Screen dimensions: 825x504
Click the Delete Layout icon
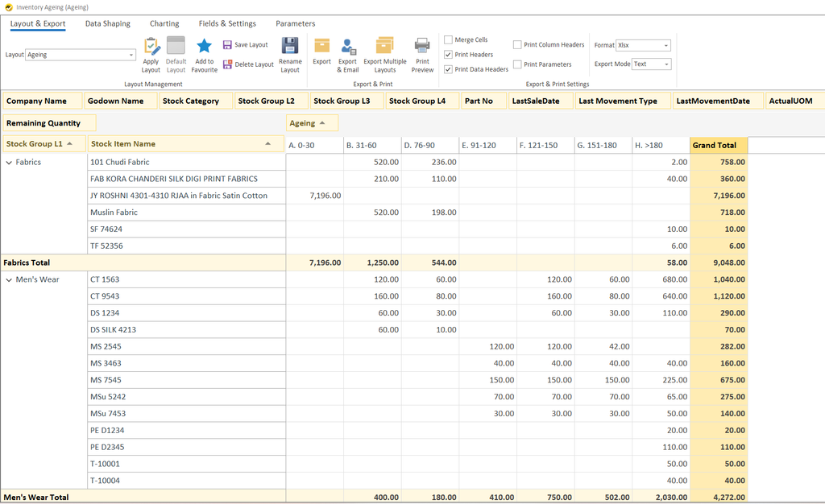tap(227, 64)
